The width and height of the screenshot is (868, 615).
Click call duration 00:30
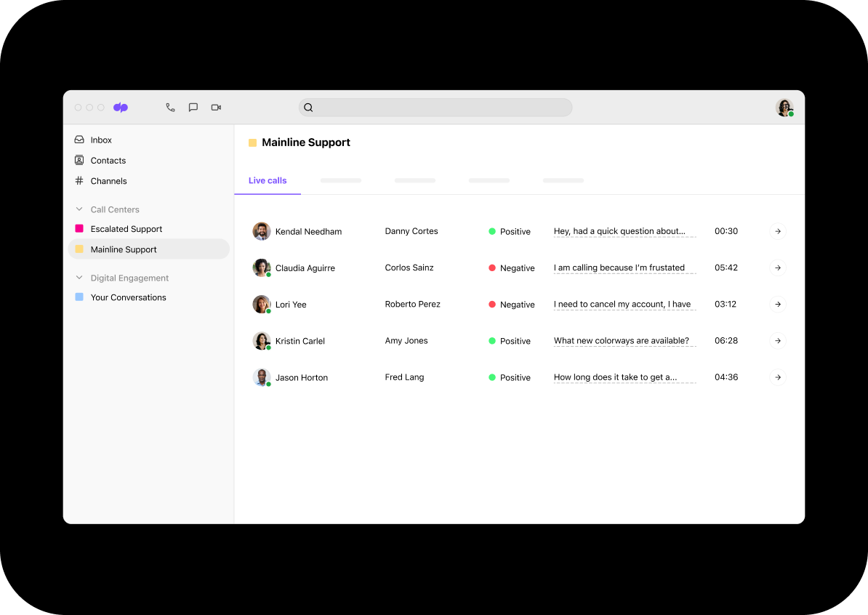(726, 231)
